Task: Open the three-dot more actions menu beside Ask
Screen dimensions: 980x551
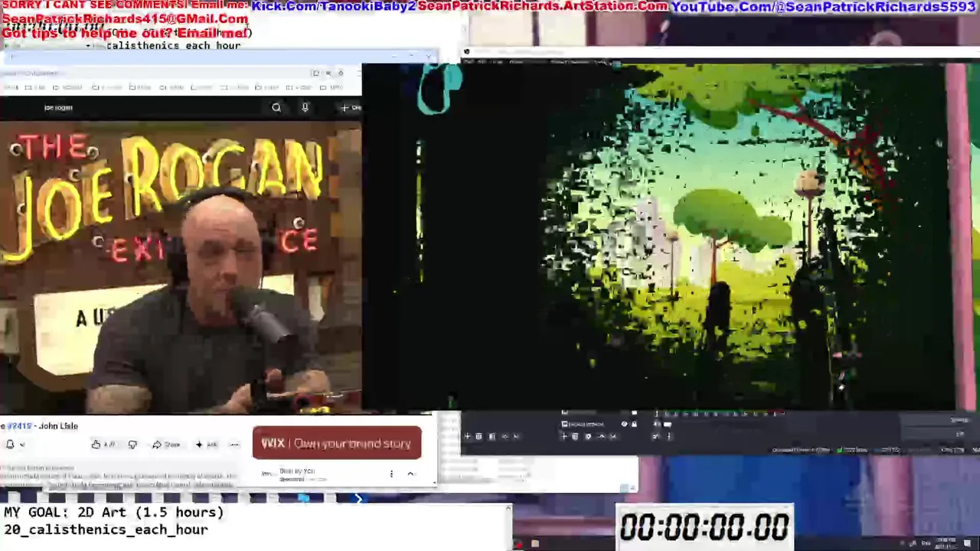Action: coord(234,445)
